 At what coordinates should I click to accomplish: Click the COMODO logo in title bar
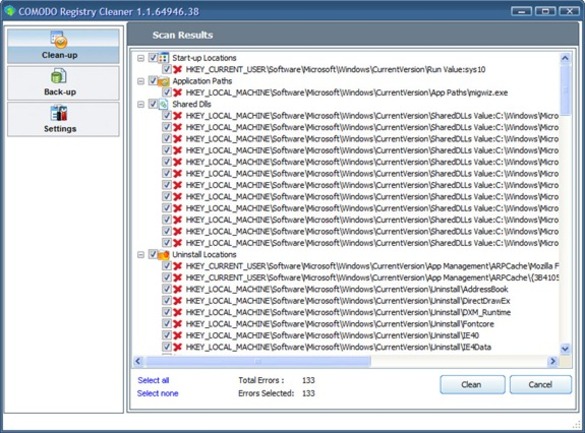pyautogui.click(x=9, y=10)
